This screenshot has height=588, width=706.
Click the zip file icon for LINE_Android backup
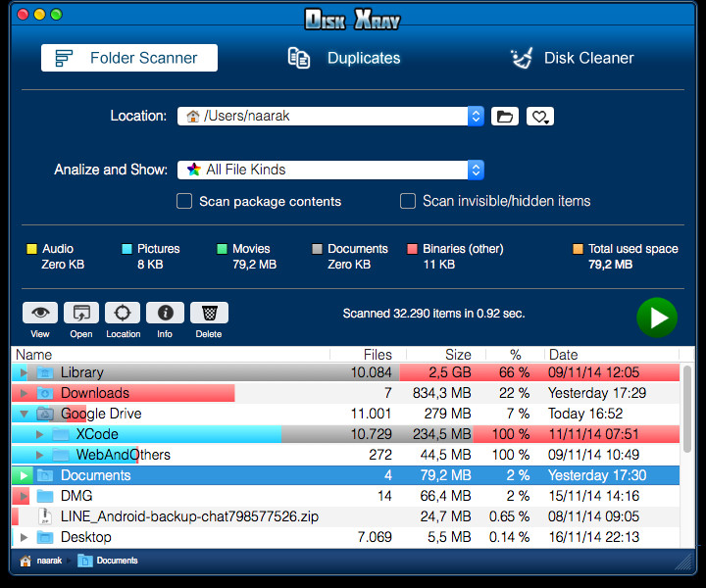45,516
